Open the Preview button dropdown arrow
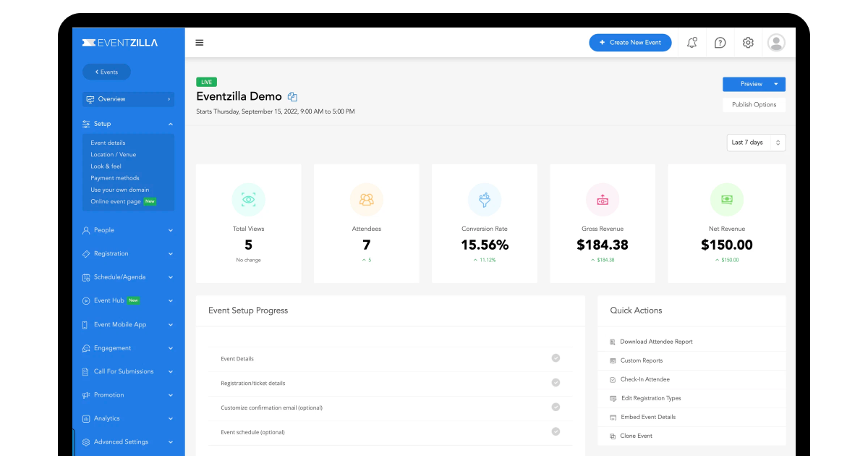868x456 pixels. [x=776, y=84]
